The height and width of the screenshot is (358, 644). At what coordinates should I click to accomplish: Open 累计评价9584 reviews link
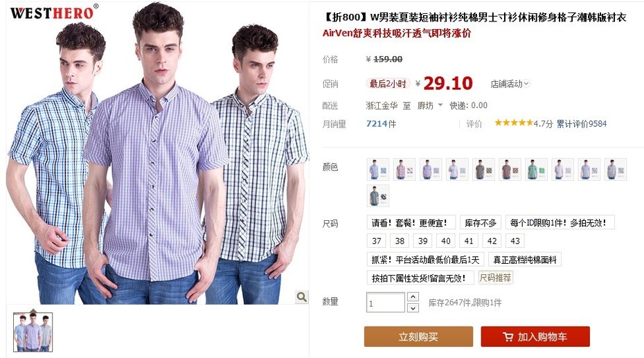pos(582,123)
